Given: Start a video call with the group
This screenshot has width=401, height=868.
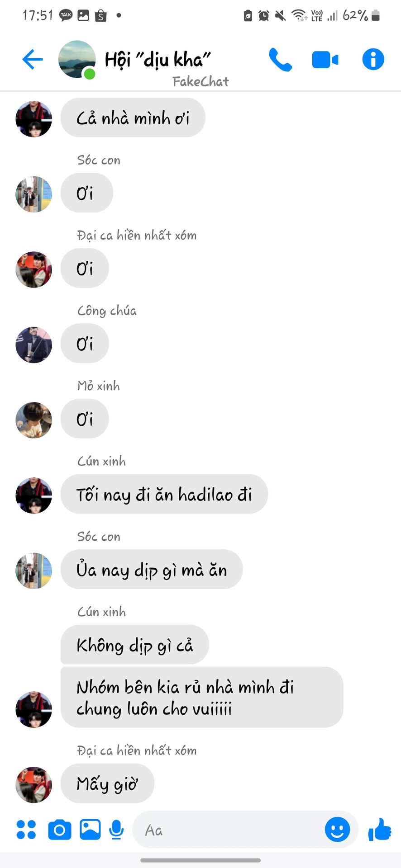Looking at the screenshot, I should 325,60.
